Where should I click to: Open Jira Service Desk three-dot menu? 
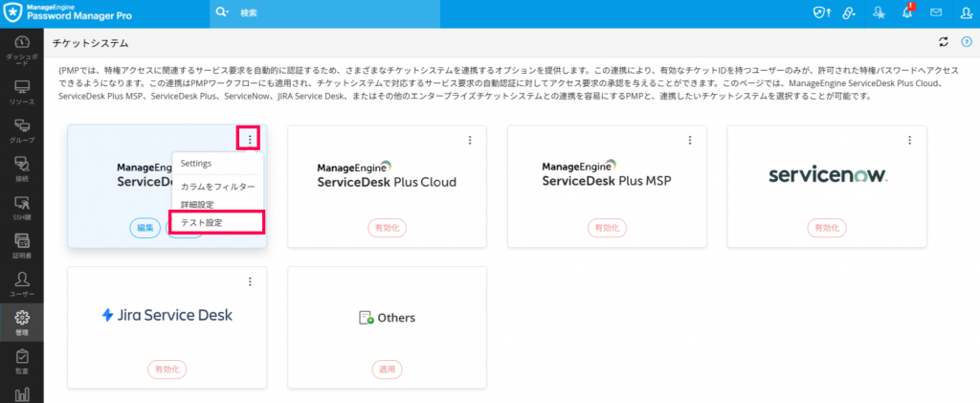tap(250, 281)
